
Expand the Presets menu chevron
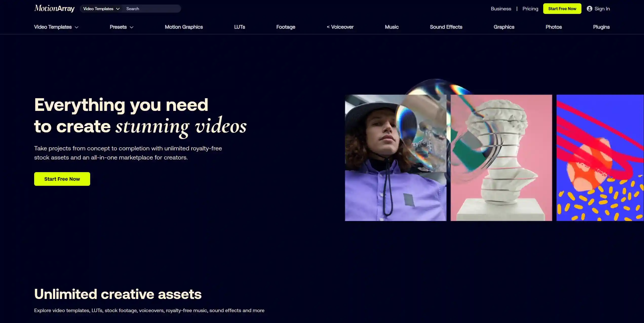(131, 27)
